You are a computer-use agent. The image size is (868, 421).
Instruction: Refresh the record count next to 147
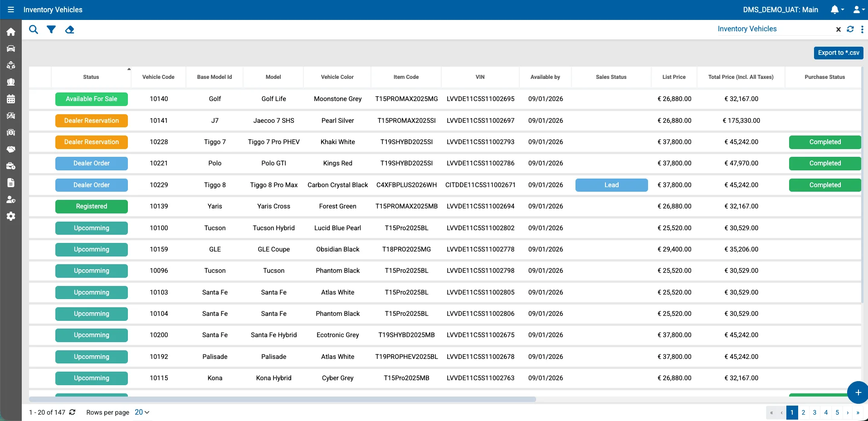point(72,412)
